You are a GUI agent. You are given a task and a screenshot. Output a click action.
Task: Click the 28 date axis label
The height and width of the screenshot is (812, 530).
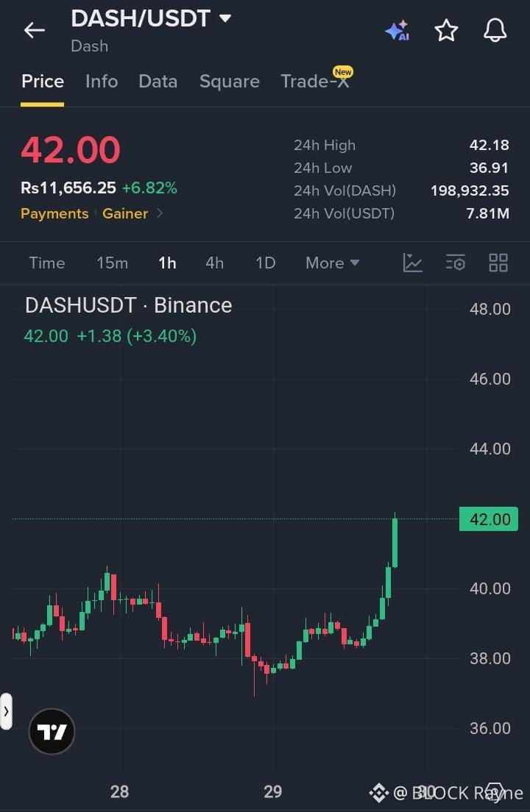coord(120,791)
